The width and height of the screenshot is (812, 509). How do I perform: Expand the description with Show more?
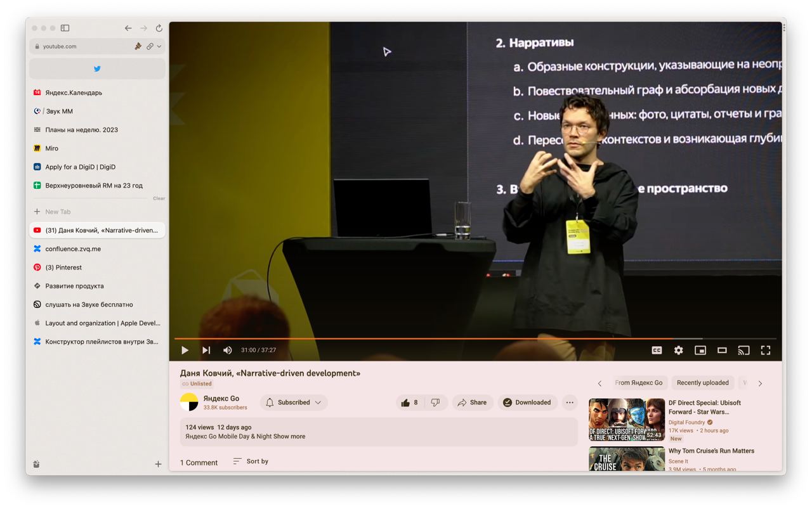[289, 437]
